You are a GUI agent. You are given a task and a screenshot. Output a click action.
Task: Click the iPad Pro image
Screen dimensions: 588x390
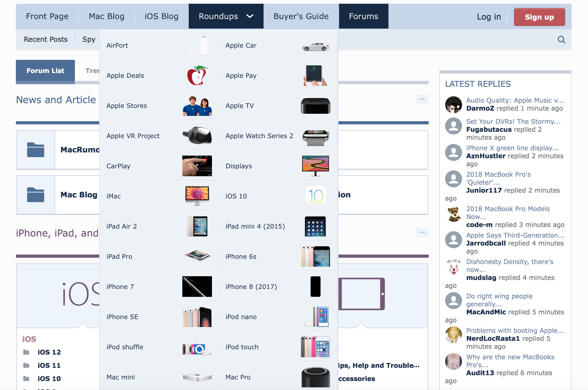(x=197, y=256)
